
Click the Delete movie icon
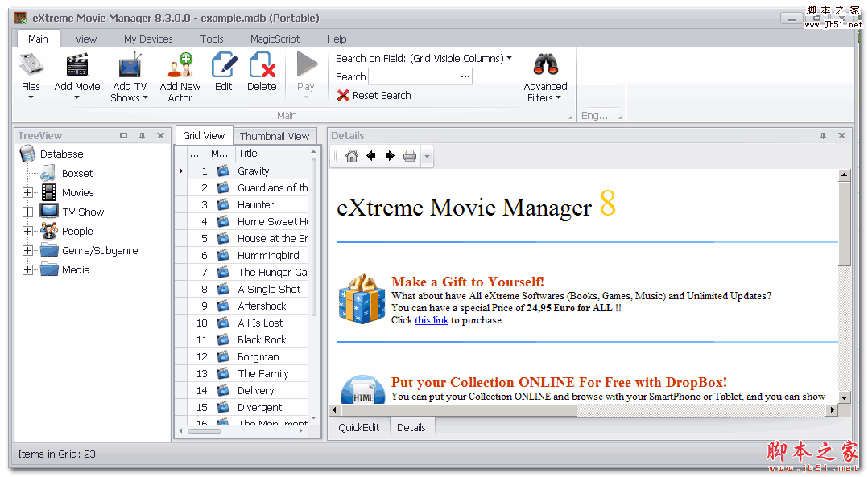pos(262,64)
